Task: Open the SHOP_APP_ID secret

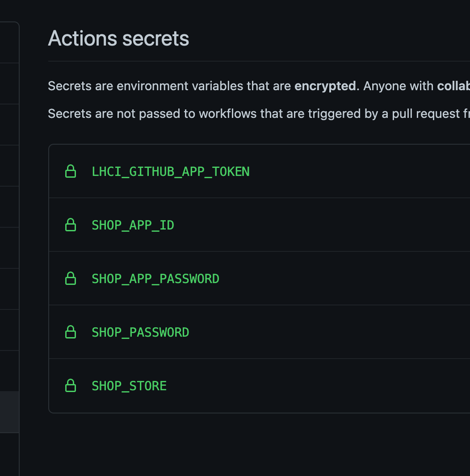Action: pyautogui.click(x=133, y=225)
